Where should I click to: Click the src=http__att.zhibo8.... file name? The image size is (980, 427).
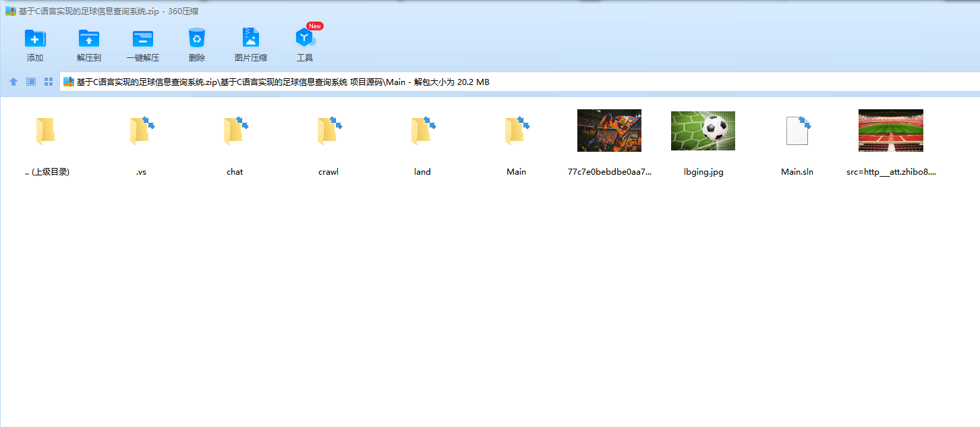(x=891, y=172)
